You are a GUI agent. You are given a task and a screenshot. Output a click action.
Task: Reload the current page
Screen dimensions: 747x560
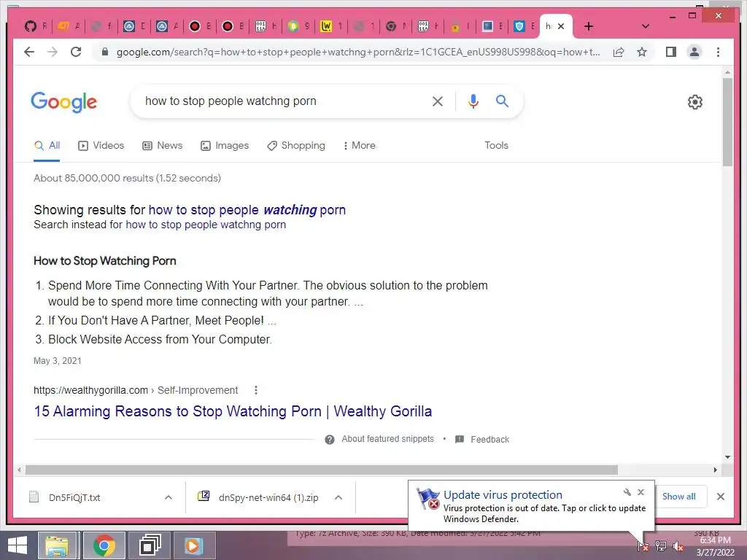[76, 52]
